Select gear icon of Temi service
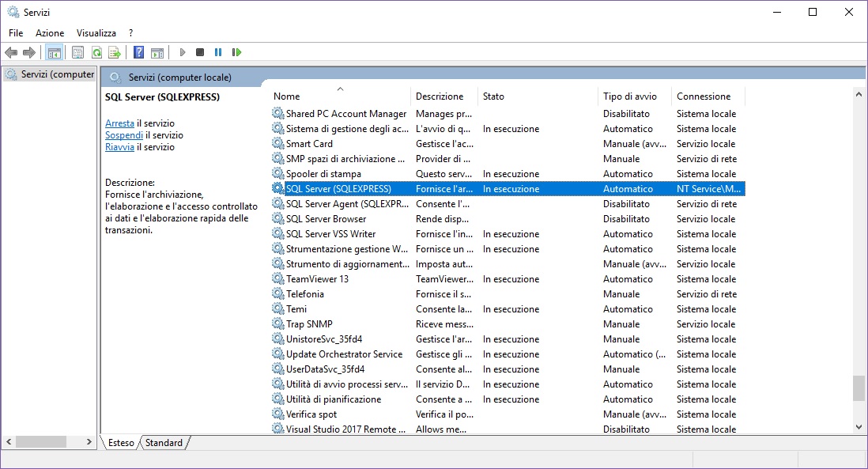The image size is (868, 469). click(x=278, y=308)
